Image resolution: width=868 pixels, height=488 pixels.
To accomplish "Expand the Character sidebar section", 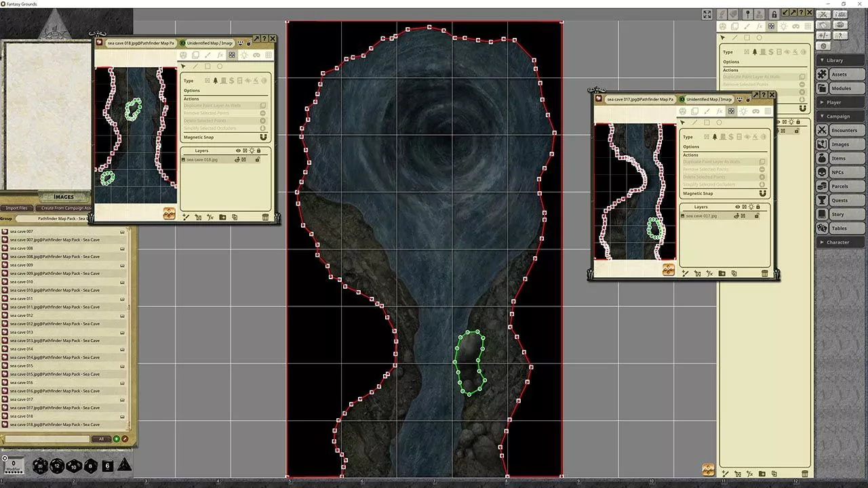I will coord(841,242).
